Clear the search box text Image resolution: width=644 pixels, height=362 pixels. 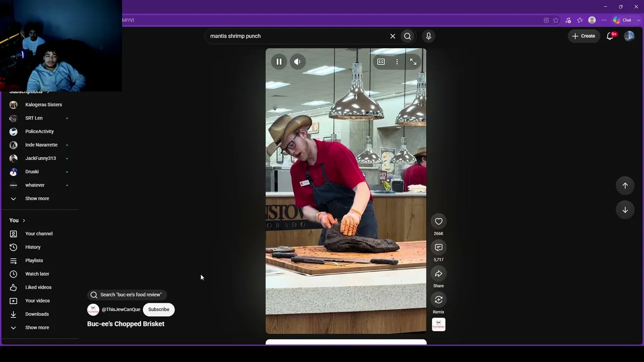tap(392, 36)
